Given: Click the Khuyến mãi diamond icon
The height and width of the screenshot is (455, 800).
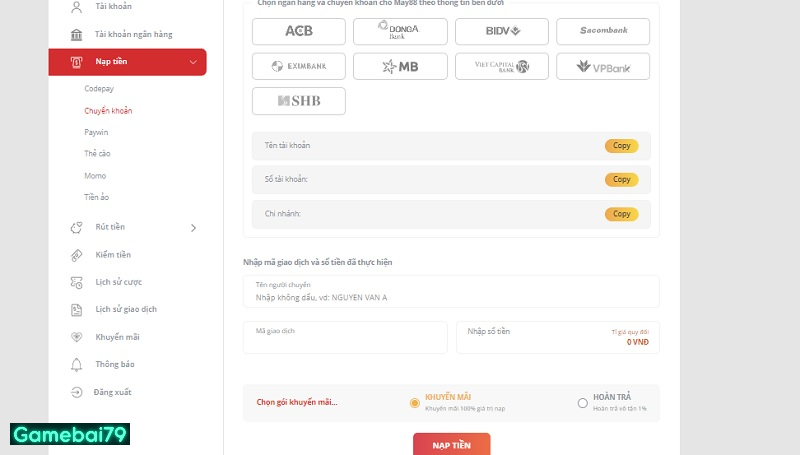Looking at the screenshot, I should coord(77,337).
